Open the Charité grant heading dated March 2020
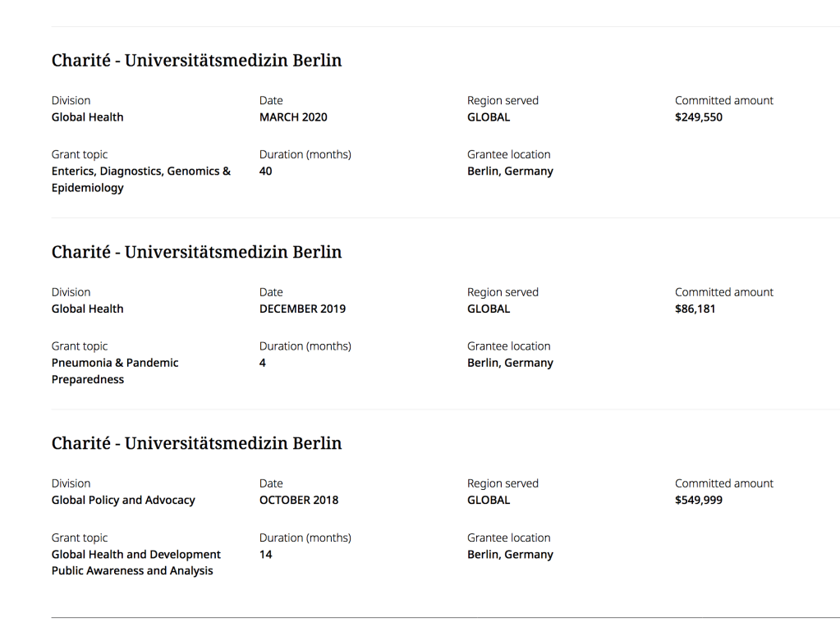The width and height of the screenshot is (840, 636). [196, 61]
